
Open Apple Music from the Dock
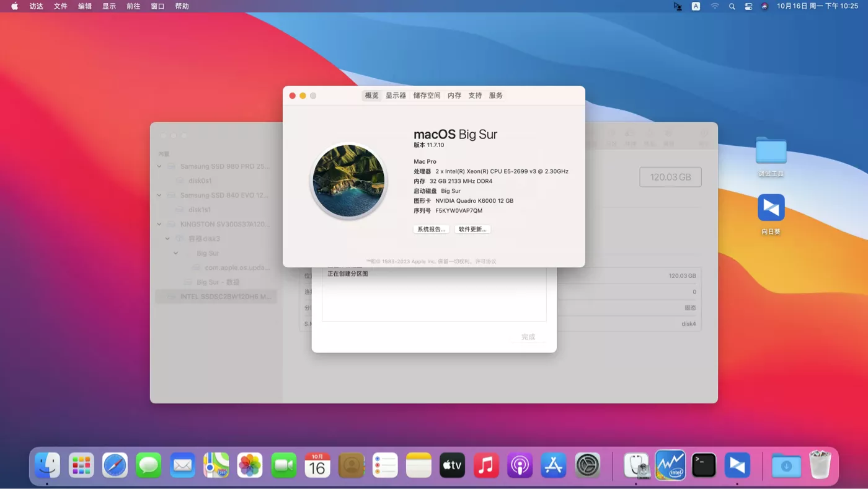tap(486, 464)
